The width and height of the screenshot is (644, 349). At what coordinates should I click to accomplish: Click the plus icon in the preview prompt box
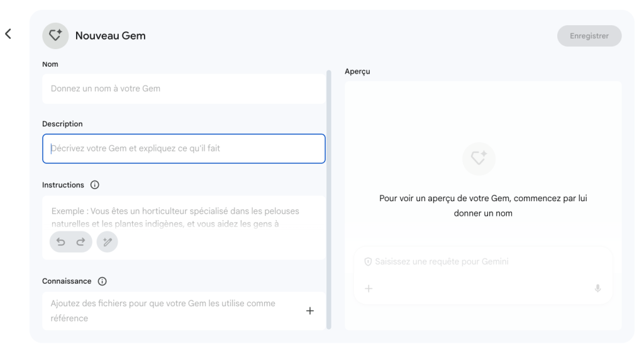pos(369,288)
